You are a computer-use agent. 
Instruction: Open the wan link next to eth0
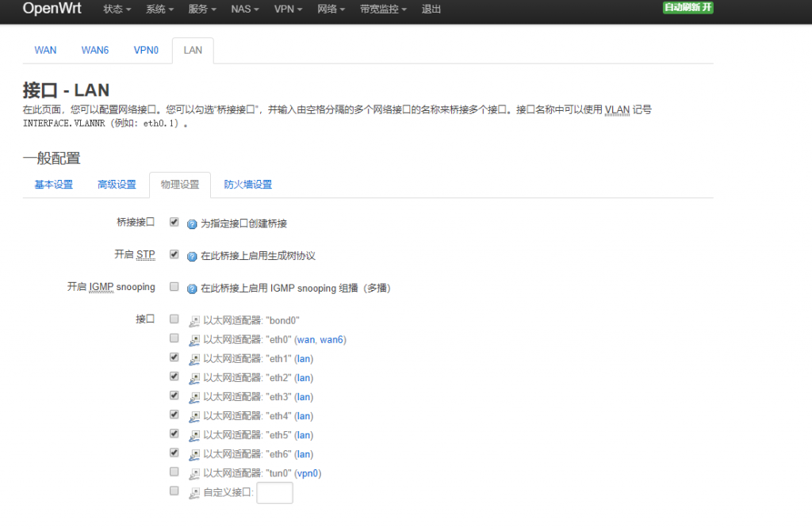(x=304, y=340)
